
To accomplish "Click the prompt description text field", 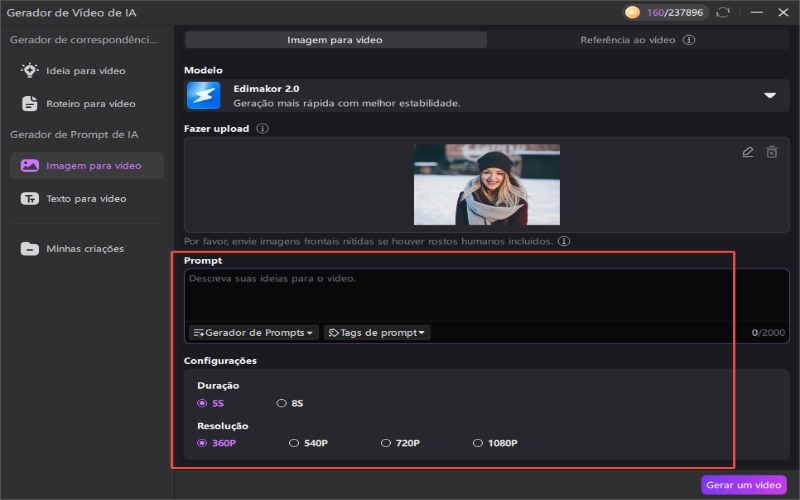I will pyautogui.click(x=470, y=295).
